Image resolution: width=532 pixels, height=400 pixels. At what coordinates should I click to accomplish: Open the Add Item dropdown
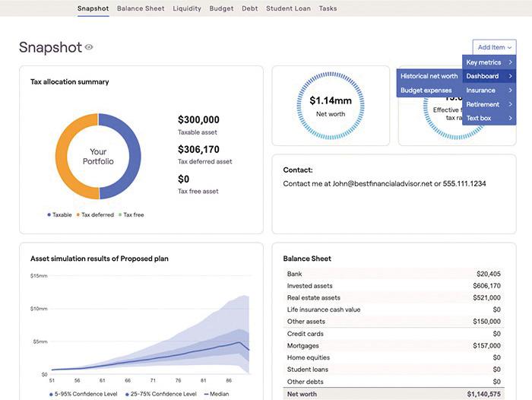[x=494, y=47]
